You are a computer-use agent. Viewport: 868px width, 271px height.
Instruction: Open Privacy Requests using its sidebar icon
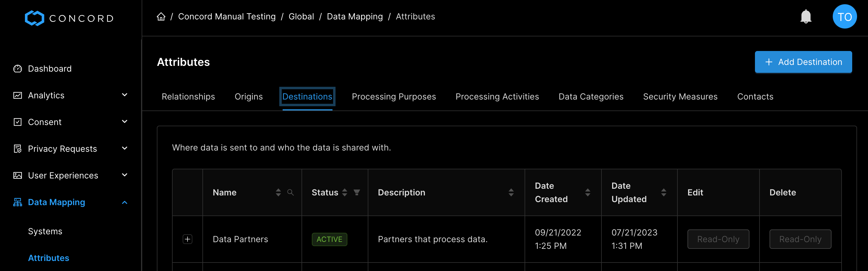[18, 148]
